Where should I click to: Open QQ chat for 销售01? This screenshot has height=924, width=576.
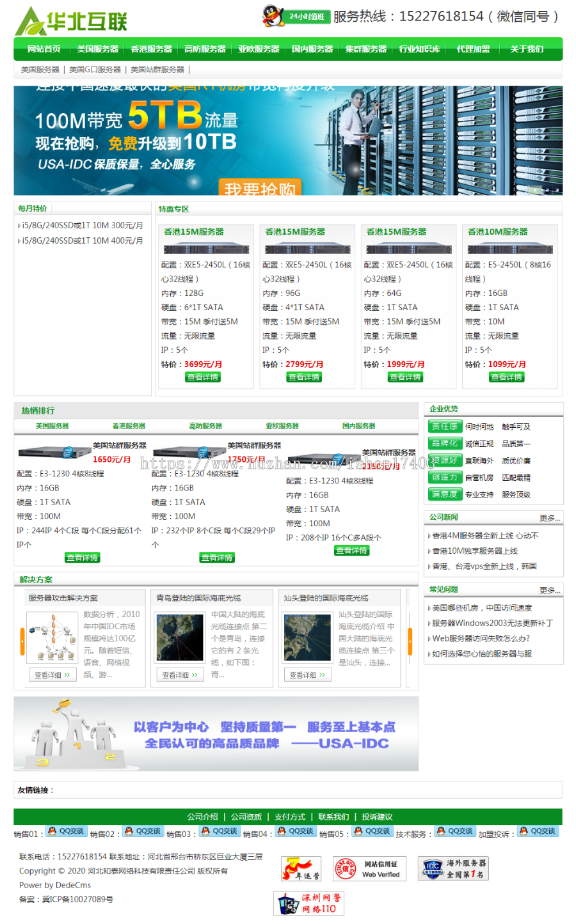point(66,831)
